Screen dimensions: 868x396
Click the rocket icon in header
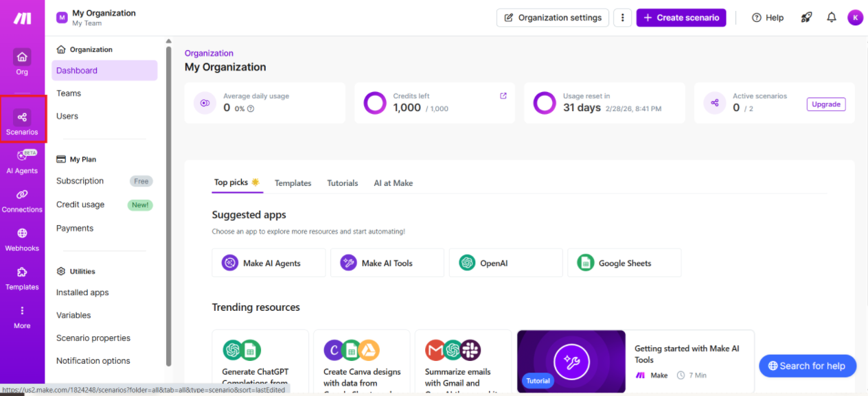coord(806,18)
